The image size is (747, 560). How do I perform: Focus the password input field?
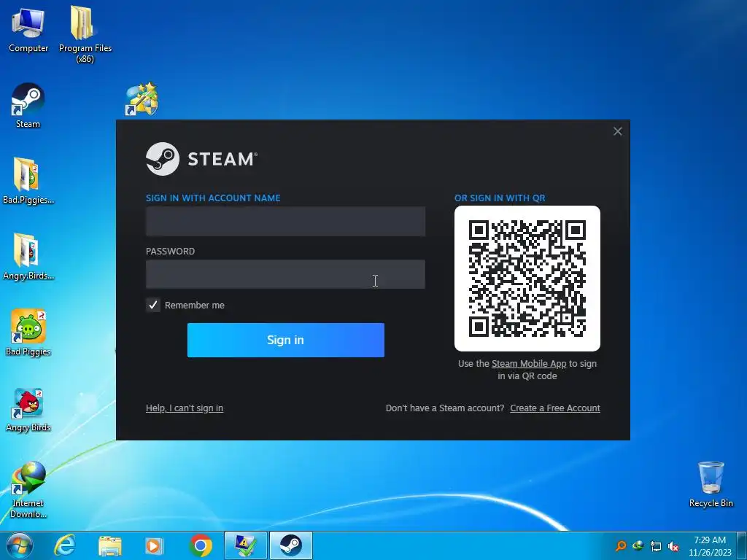285,274
